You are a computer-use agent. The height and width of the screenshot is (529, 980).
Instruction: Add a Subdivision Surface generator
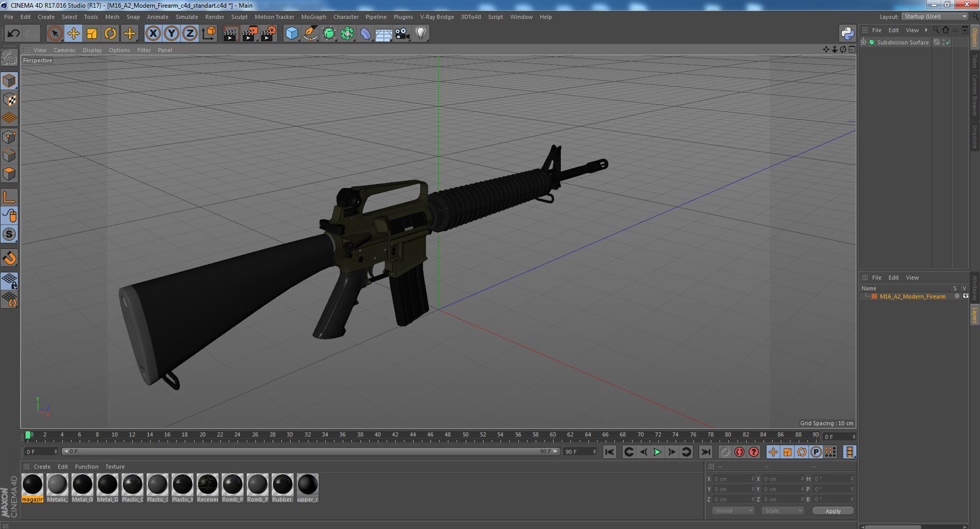pyautogui.click(x=329, y=34)
